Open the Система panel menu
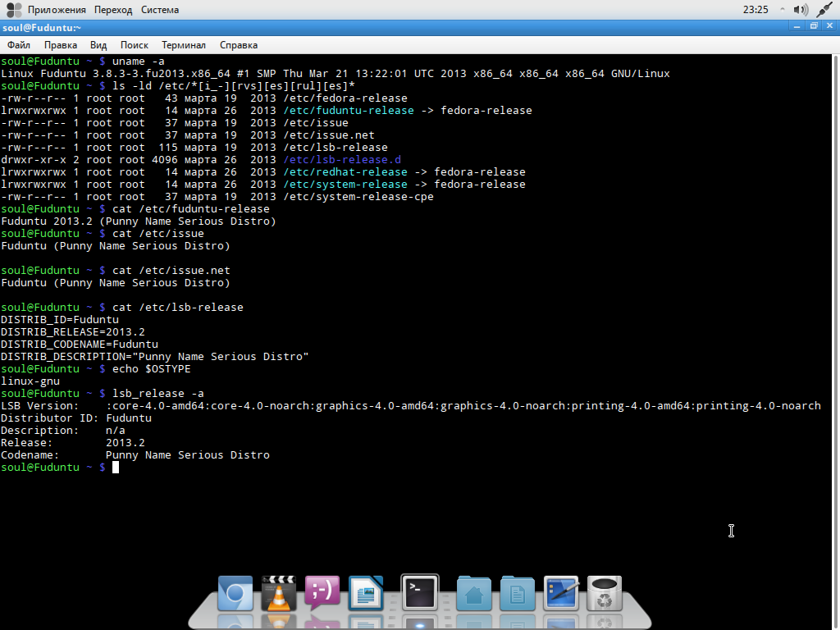 click(x=160, y=10)
